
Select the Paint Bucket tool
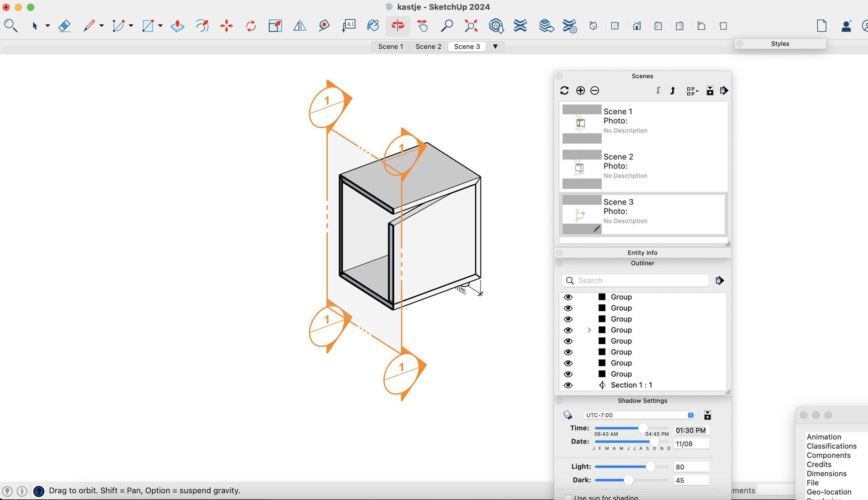[x=373, y=26]
